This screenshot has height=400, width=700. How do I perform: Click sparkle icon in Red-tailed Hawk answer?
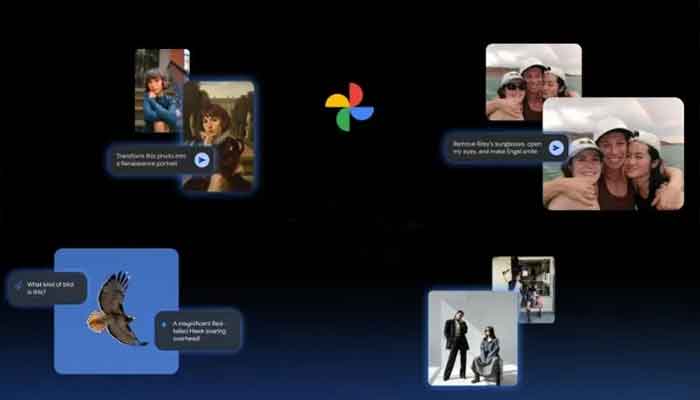coord(165,325)
